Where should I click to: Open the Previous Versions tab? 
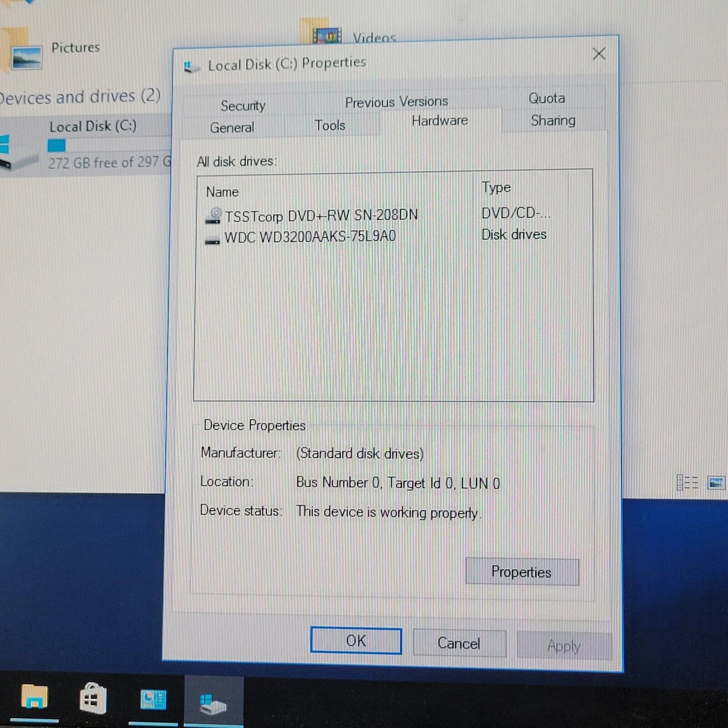pyautogui.click(x=396, y=102)
